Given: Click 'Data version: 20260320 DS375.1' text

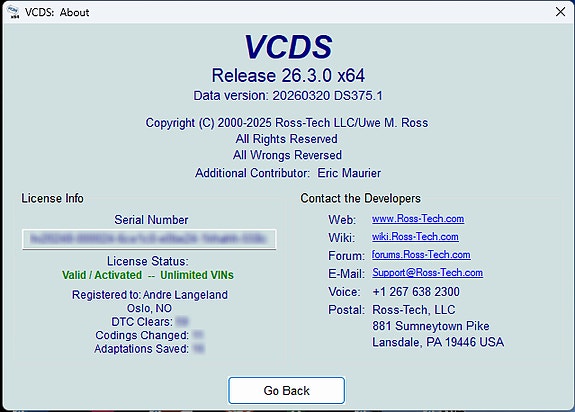Looking at the screenshot, I should pyautogui.click(x=288, y=96).
